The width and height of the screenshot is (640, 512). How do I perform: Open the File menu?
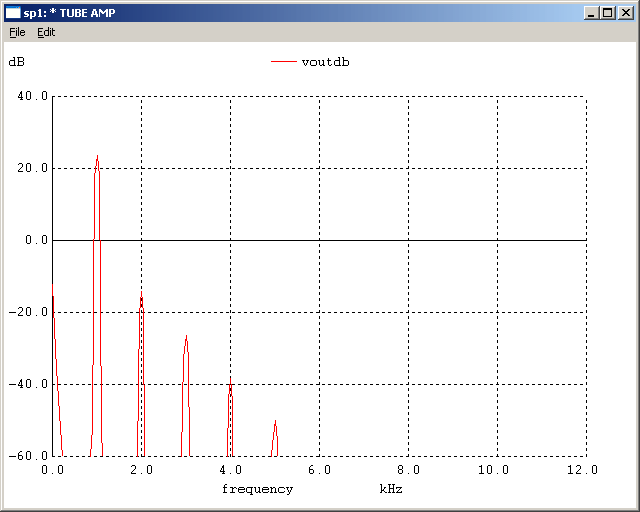tap(17, 32)
